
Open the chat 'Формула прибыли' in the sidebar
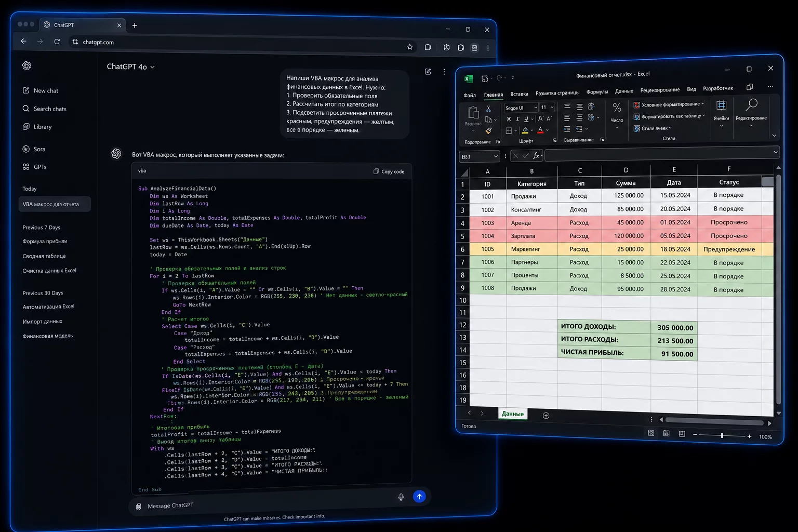click(45, 242)
